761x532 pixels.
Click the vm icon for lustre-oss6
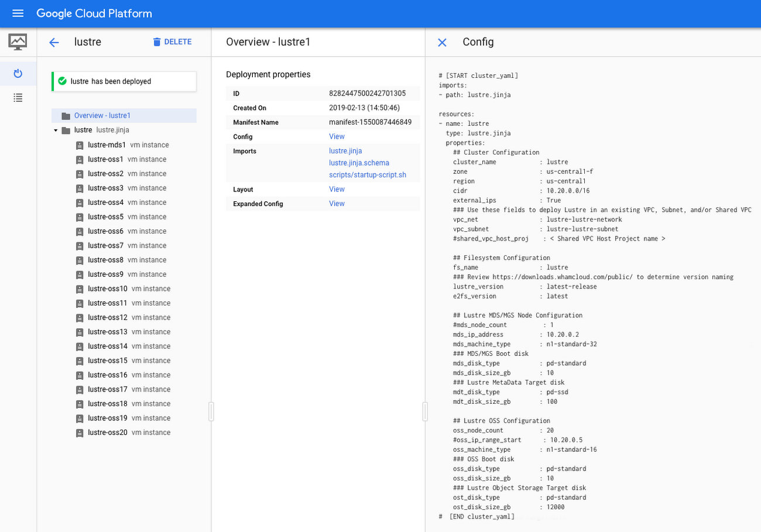(80, 231)
